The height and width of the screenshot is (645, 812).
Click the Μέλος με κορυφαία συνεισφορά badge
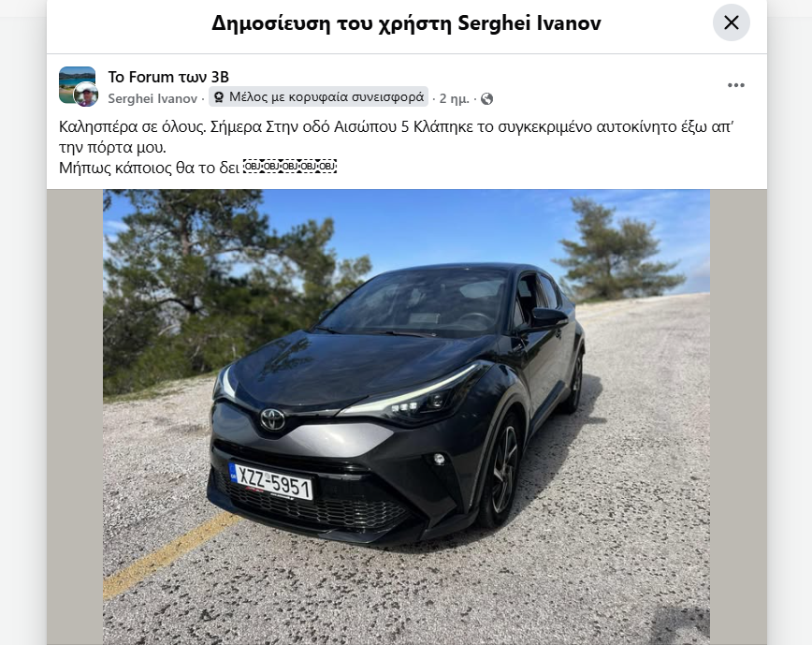point(318,96)
